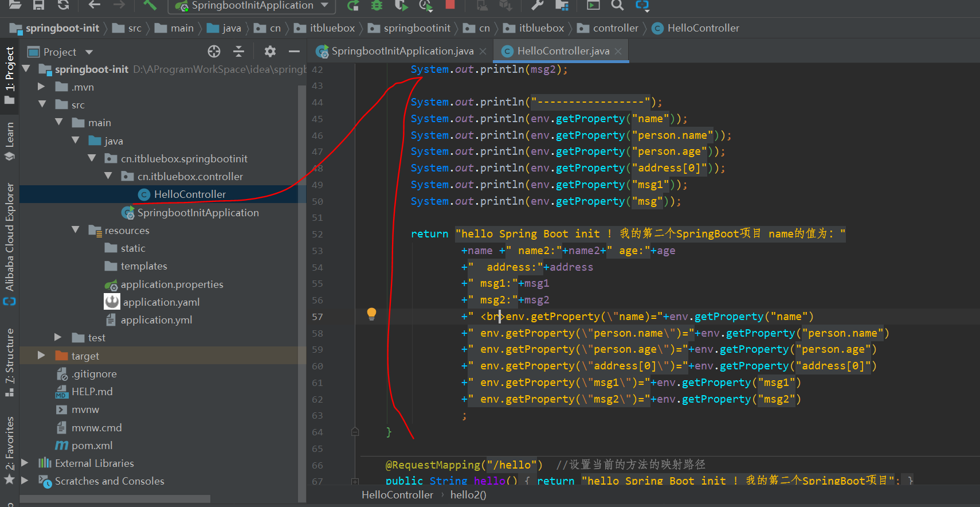980x507 pixels.
Task: Click the src breadcrumb in navigation bar
Action: click(127, 28)
